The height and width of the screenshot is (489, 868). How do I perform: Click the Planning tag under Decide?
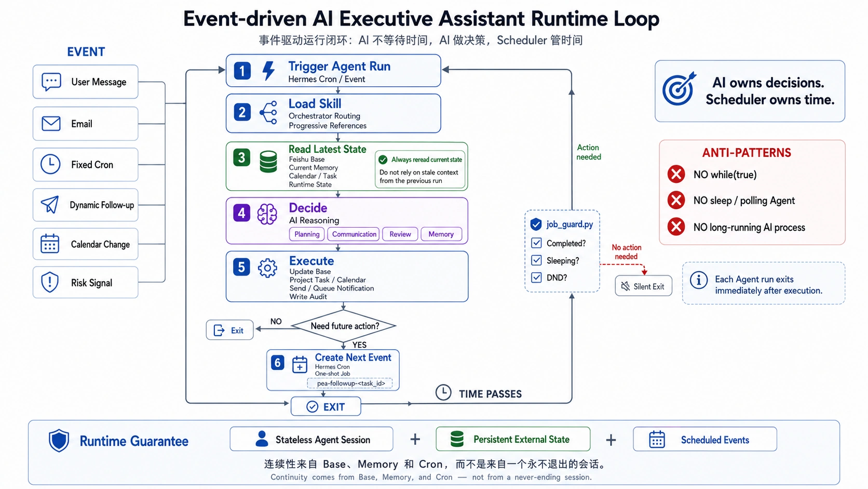point(307,234)
